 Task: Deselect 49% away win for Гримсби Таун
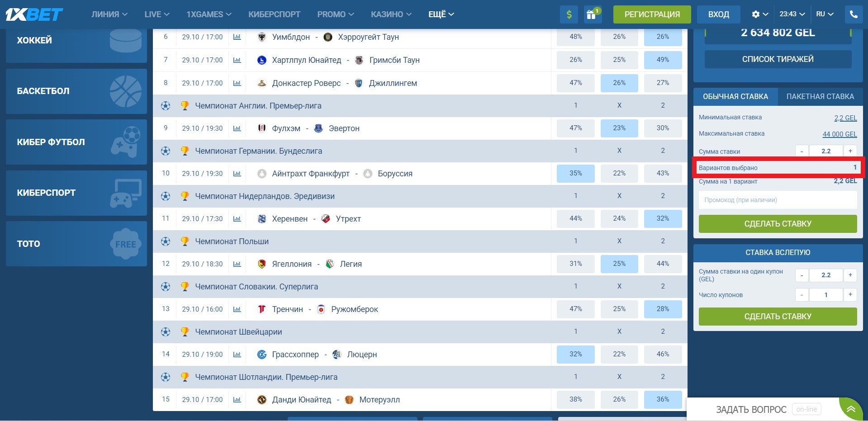point(663,60)
